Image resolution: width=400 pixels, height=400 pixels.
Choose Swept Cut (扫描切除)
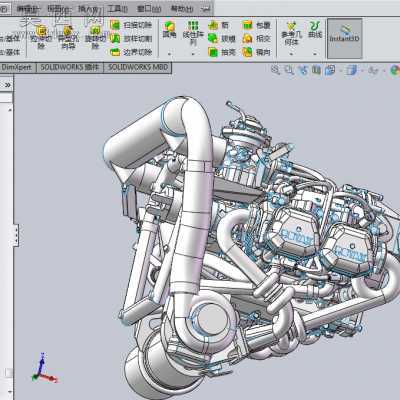pos(131,25)
